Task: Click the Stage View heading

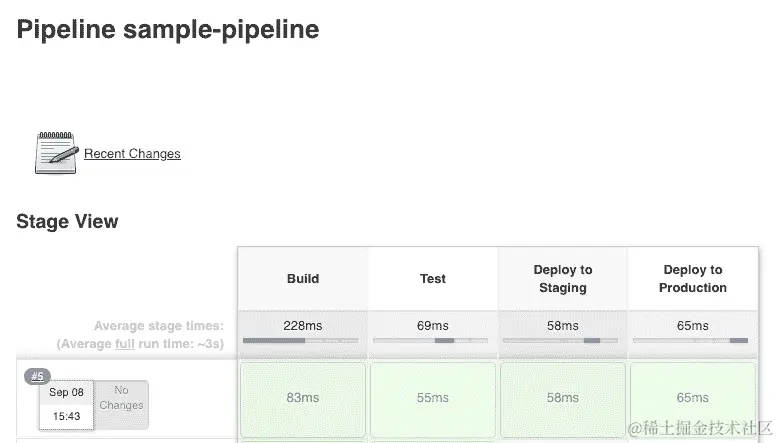Action: pos(67,222)
